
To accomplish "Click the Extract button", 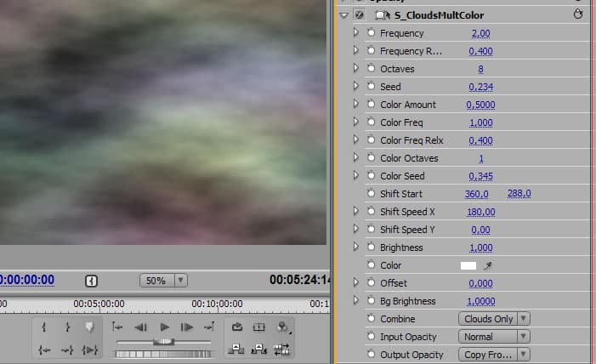I will 258,350.
